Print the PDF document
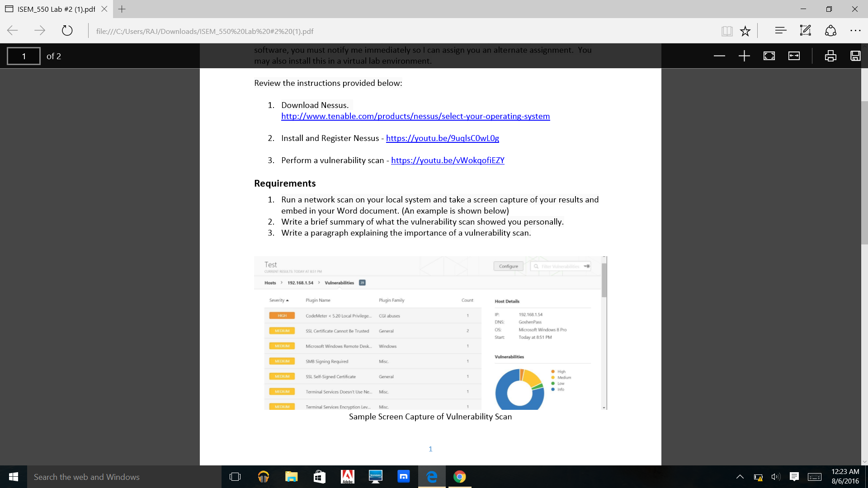Image resolution: width=868 pixels, height=488 pixels. [x=830, y=56]
